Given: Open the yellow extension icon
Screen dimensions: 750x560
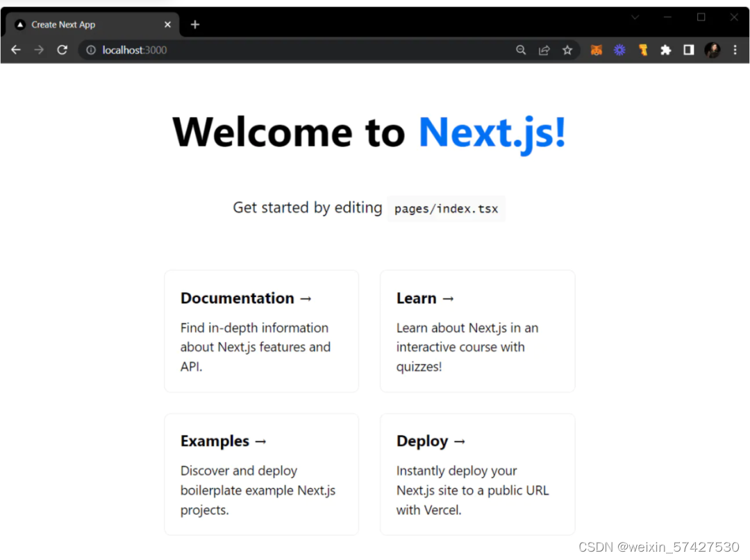Looking at the screenshot, I should (643, 50).
